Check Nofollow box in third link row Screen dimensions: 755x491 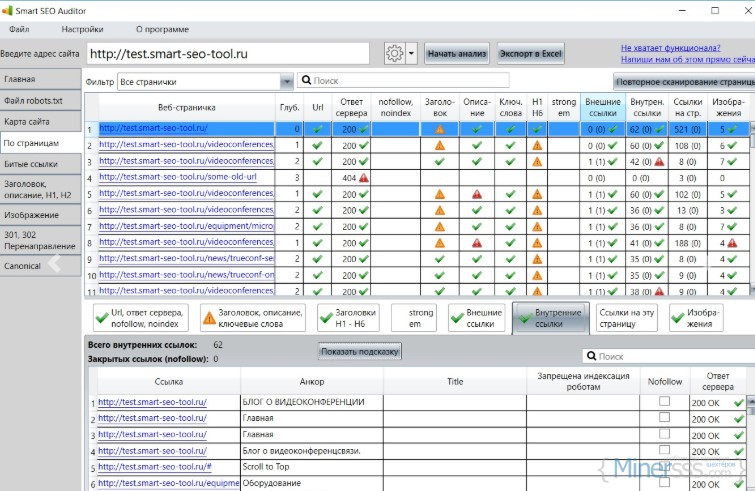coord(664,435)
